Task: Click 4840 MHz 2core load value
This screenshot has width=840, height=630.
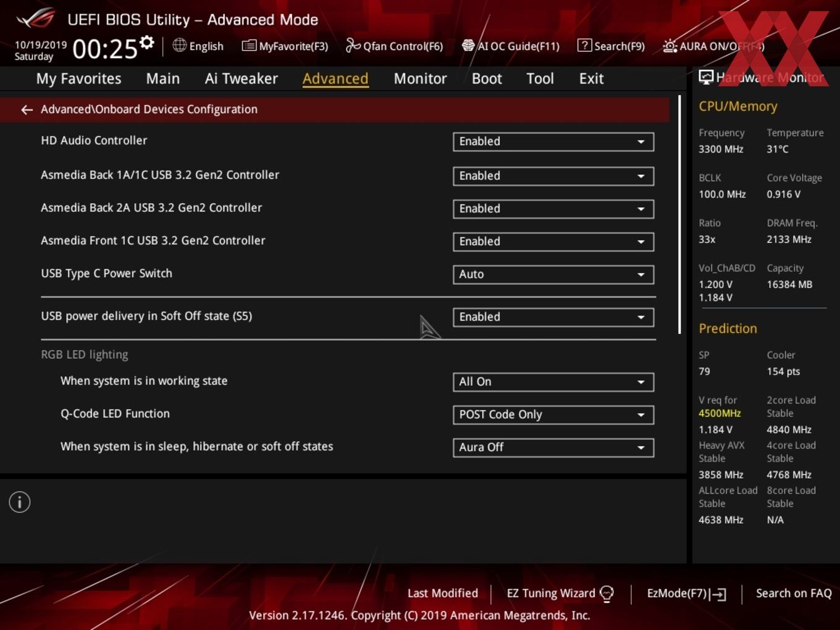Action: [x=789, y=430]
